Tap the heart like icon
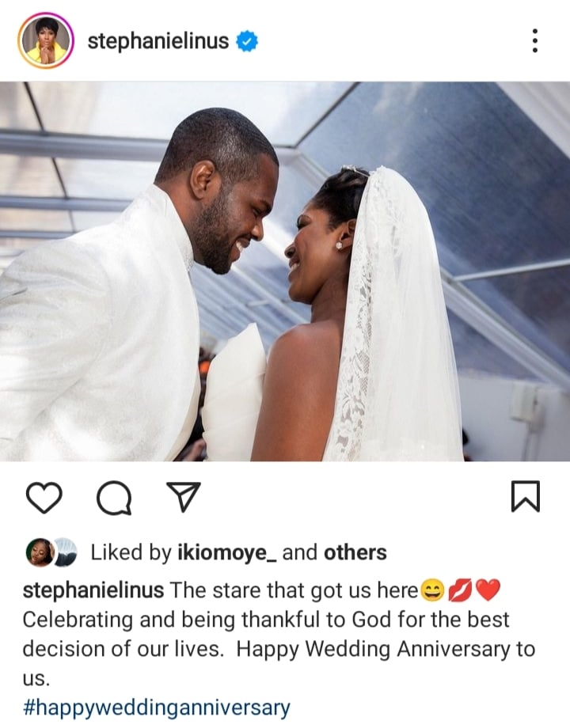 (x=44, y=497)
